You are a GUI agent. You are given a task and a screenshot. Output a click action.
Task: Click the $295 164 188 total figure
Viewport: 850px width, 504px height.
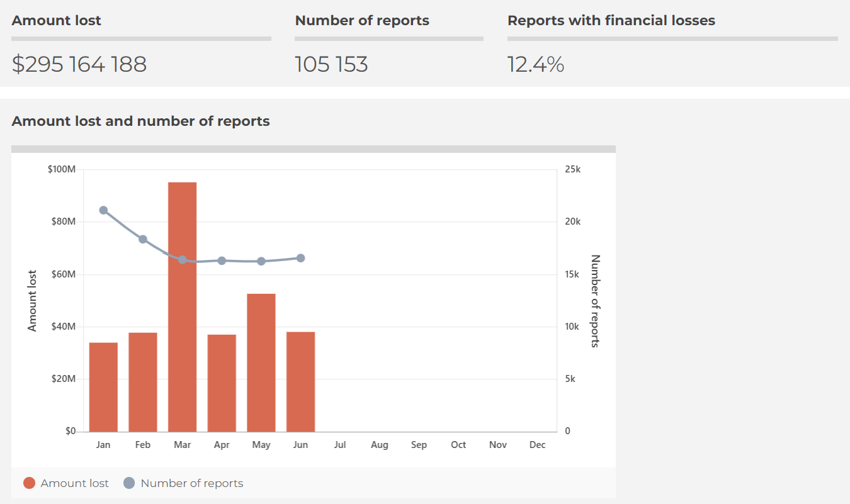click(x=79, y=64)
